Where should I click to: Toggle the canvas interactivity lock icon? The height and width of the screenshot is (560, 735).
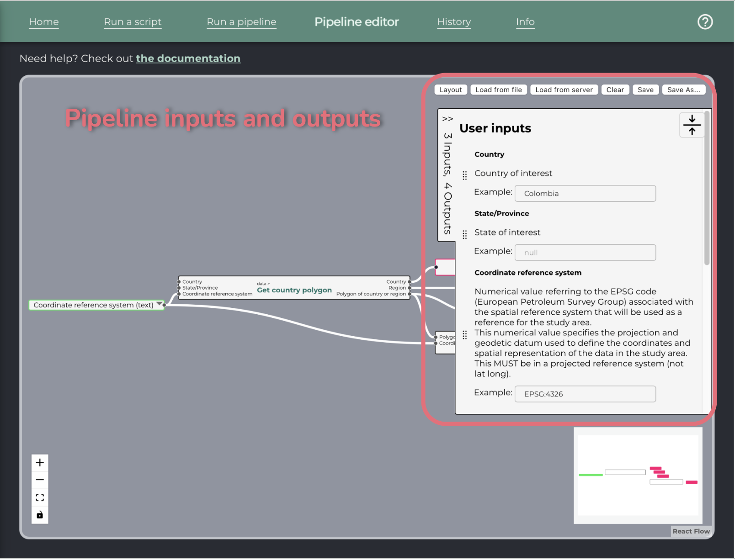(40, 515)
